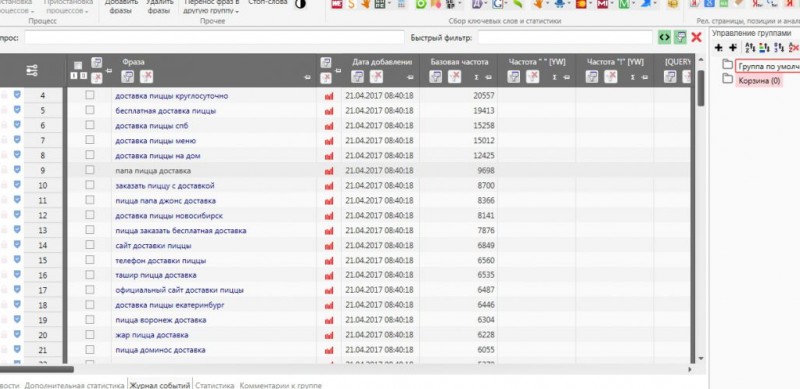Viewport: 800px width, 389px height.
Task: Open the column settings sliders icon
Action: 32,70
